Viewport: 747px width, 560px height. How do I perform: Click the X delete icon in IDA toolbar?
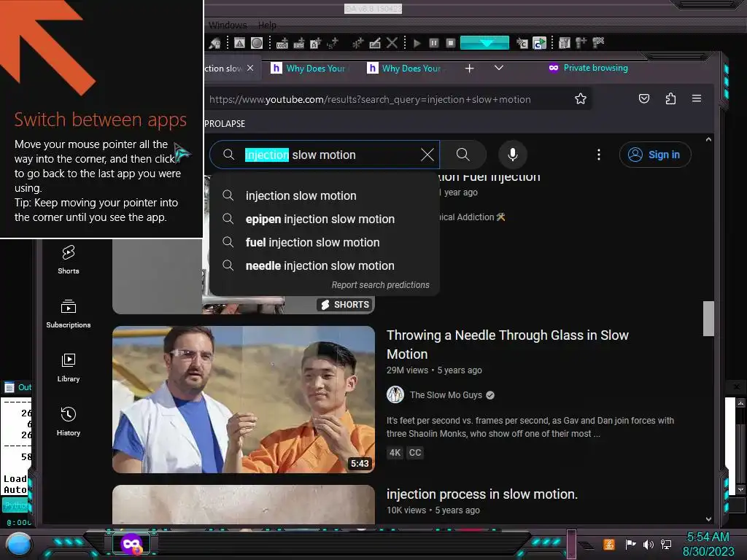pyautogui.click(x=392, y=43)
